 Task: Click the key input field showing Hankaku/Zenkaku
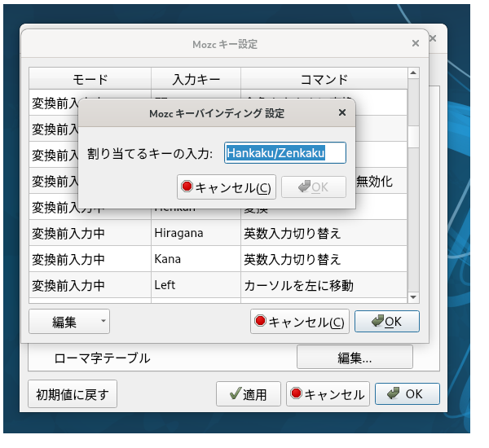click(x=284, y=153)
